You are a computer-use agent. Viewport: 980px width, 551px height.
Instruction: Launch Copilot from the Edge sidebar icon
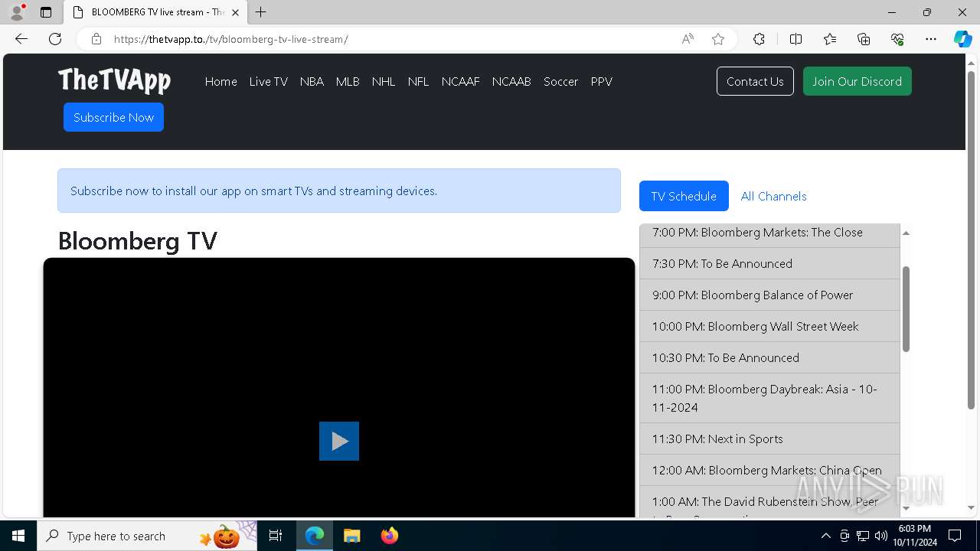coord(962,39)
